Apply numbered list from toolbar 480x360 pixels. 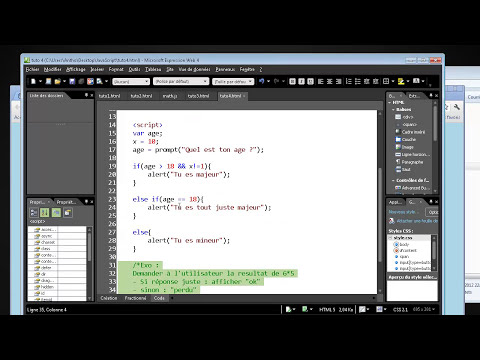point(349,81)
